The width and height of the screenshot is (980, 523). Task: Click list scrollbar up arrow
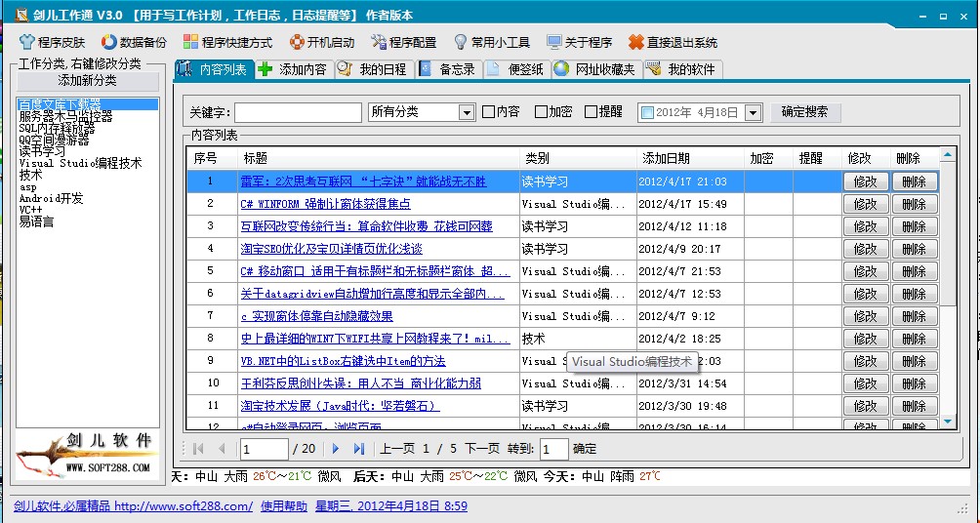[x=948, y=155]
